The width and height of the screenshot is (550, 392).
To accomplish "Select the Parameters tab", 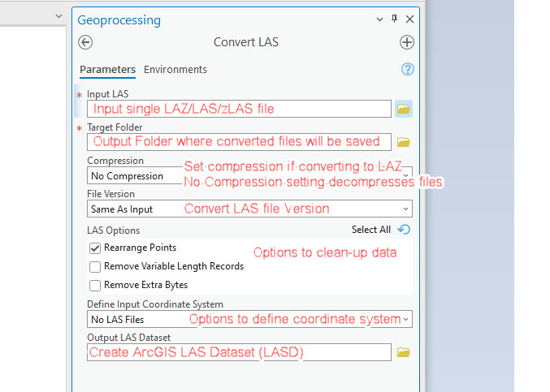I will click(107, 70).
